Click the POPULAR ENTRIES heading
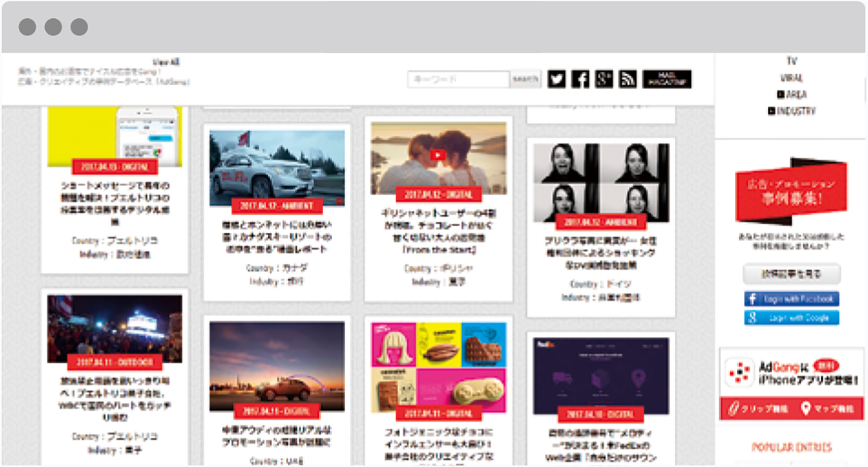 [x=792, y=447]
